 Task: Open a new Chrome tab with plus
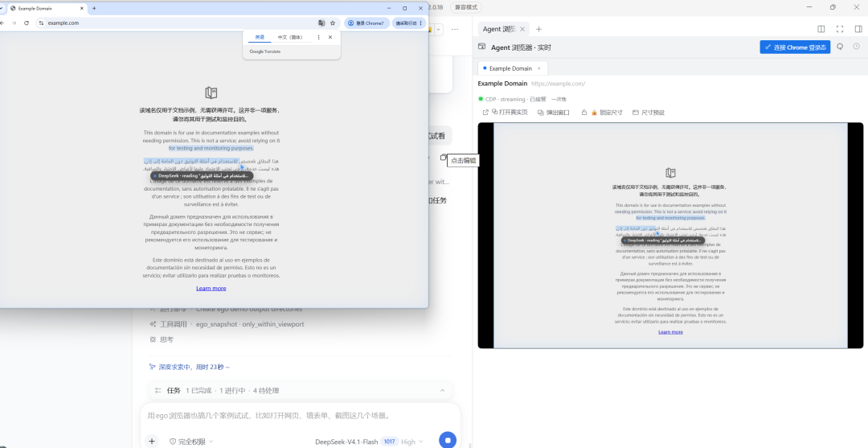click(x=94, y=8)
